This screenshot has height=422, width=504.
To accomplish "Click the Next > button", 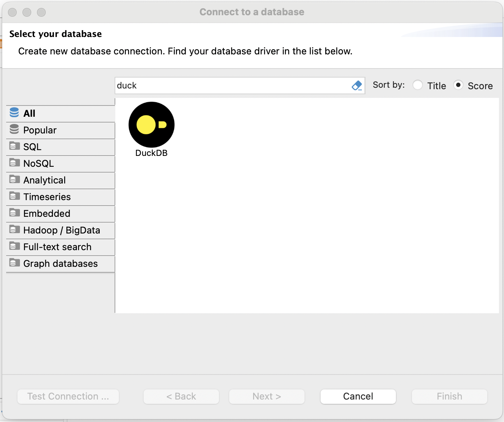I will (x=267, y=396).
